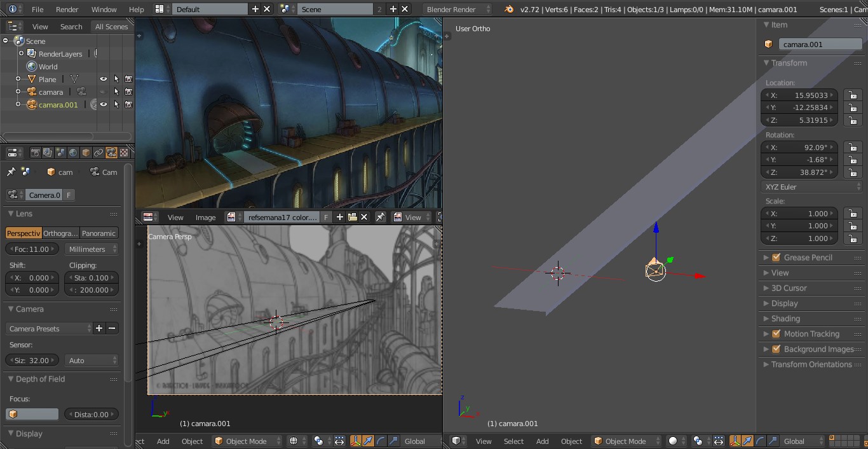The width and height of the screenshot is (868, 449).
Task: Open the Object properties tab cube icon
Action: 86,153
